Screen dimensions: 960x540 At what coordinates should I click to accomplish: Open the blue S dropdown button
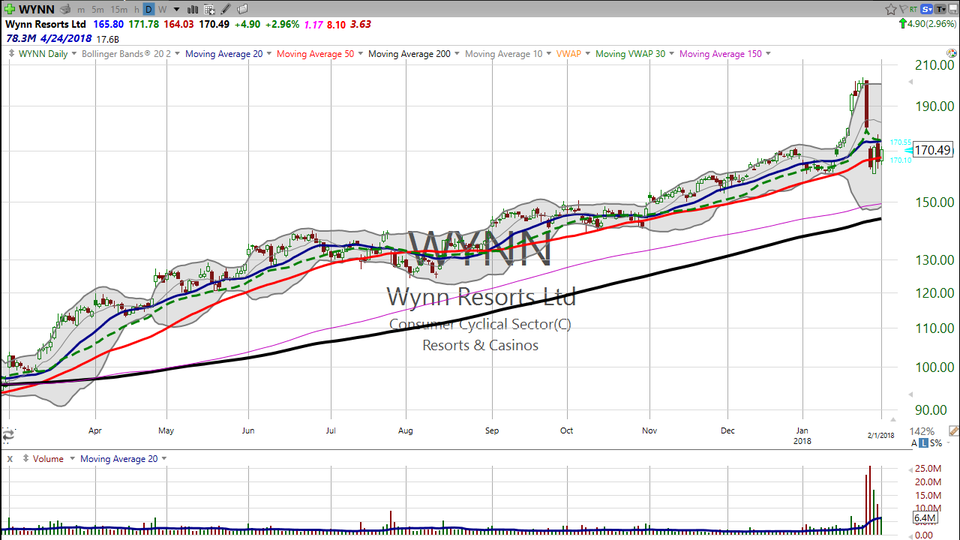tap(926, 9)
